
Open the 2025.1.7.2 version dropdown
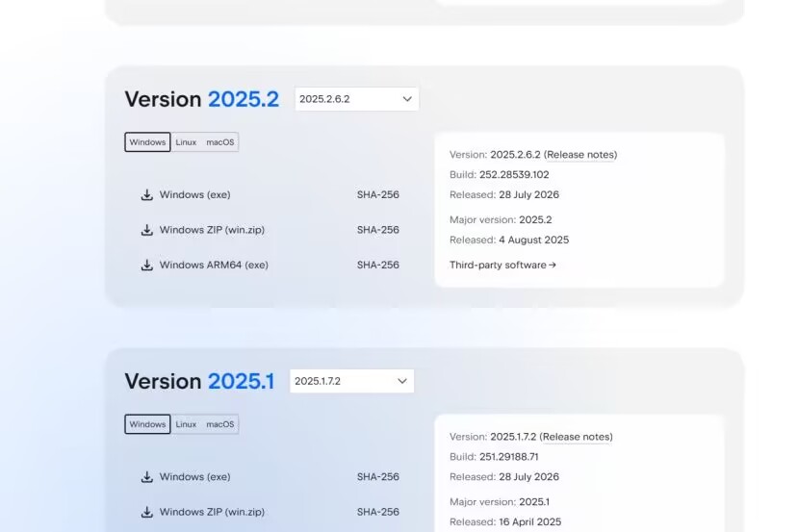point(351,382)
